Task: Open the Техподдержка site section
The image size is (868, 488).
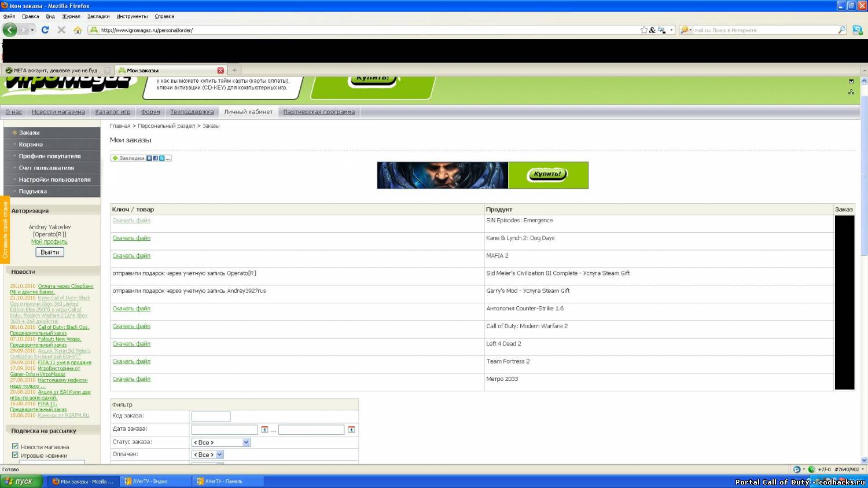Action: tap(192, 112)
